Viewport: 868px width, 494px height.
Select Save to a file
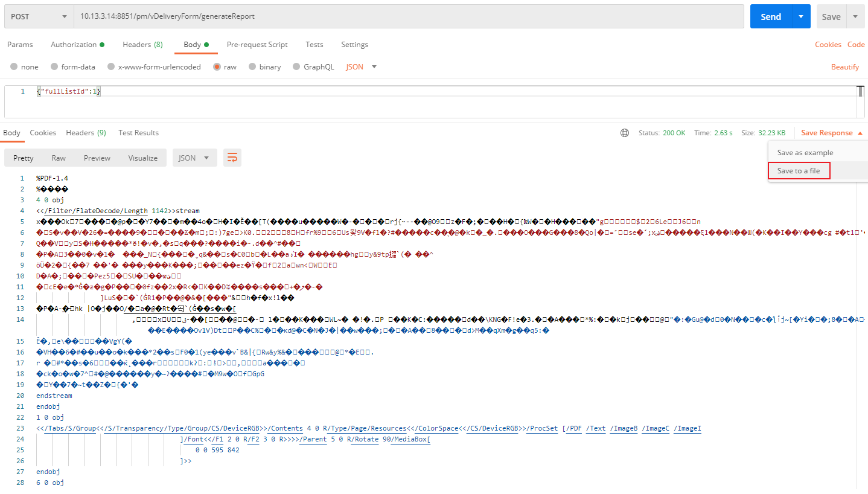798,170
